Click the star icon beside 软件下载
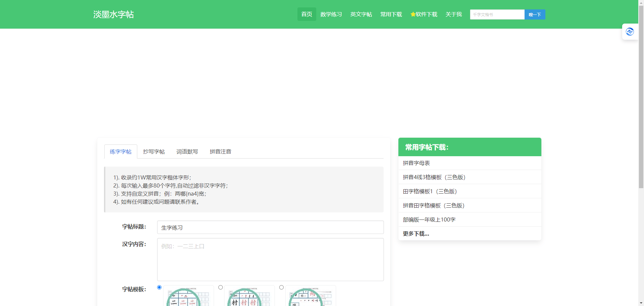 point(413,14)
